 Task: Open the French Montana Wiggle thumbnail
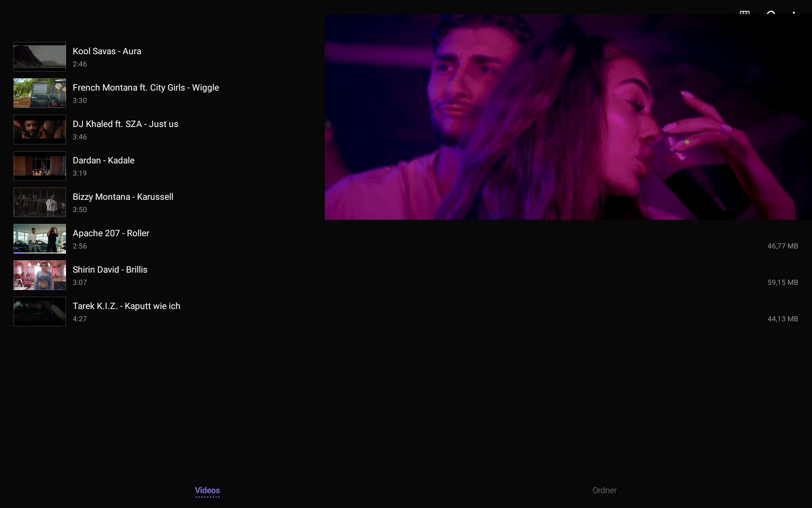40,93
